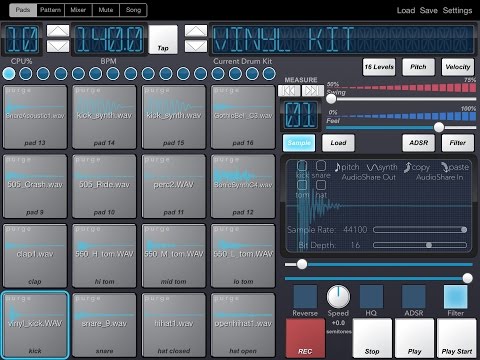Toggle the Filter switch

[456, 296]
